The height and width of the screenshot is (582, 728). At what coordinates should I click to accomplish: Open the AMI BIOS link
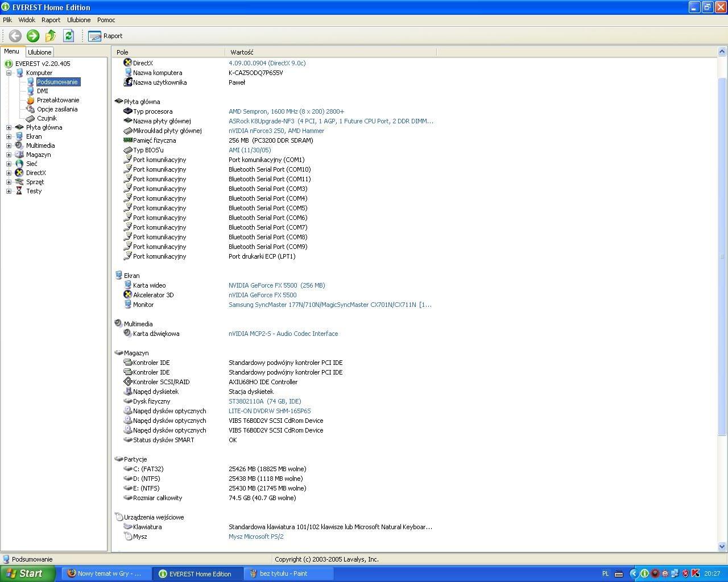(250, 150)
